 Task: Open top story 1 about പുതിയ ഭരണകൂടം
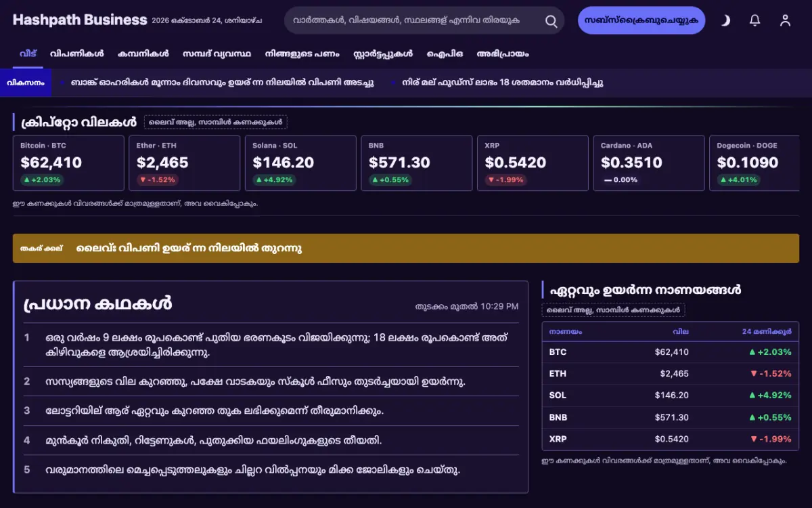[x=271, y=345]
